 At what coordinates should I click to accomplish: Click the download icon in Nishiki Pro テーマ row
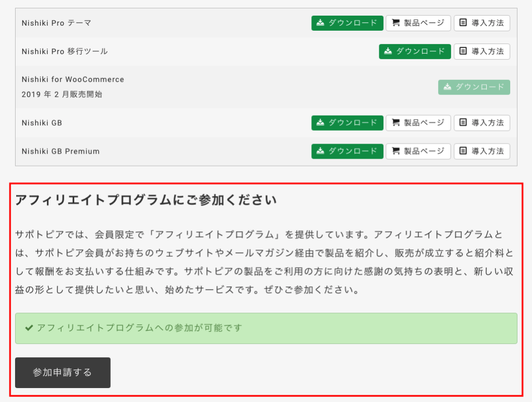(x=320, y=23)
